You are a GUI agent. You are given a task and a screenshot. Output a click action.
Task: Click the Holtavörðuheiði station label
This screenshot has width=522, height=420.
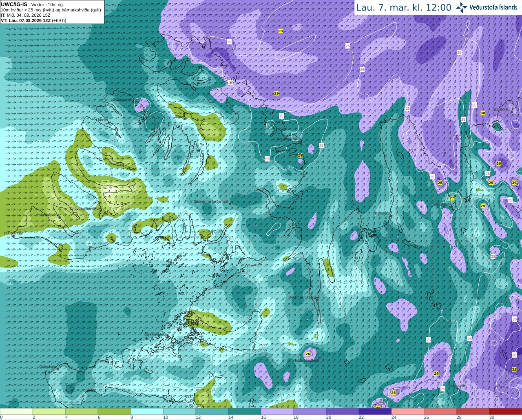[x=306, y=360]
